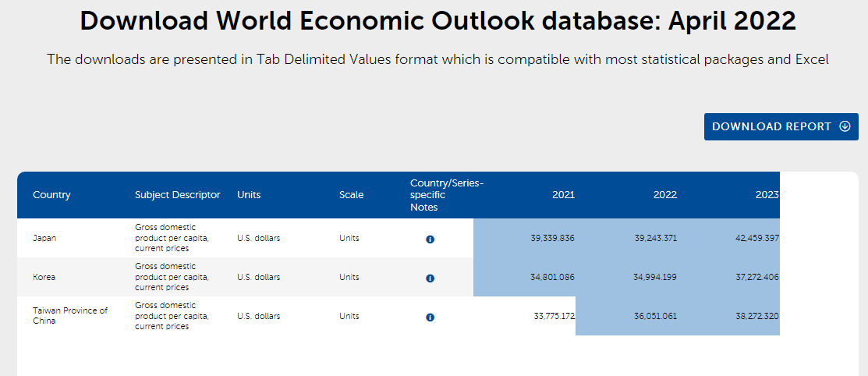Click the 2023 column header

coord(767,195)
